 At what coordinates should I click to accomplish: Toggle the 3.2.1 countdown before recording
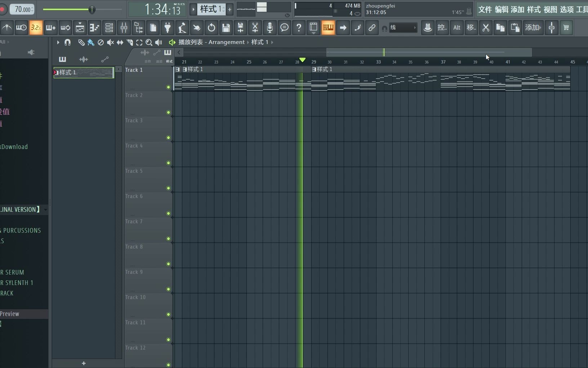tap(36, 27)
